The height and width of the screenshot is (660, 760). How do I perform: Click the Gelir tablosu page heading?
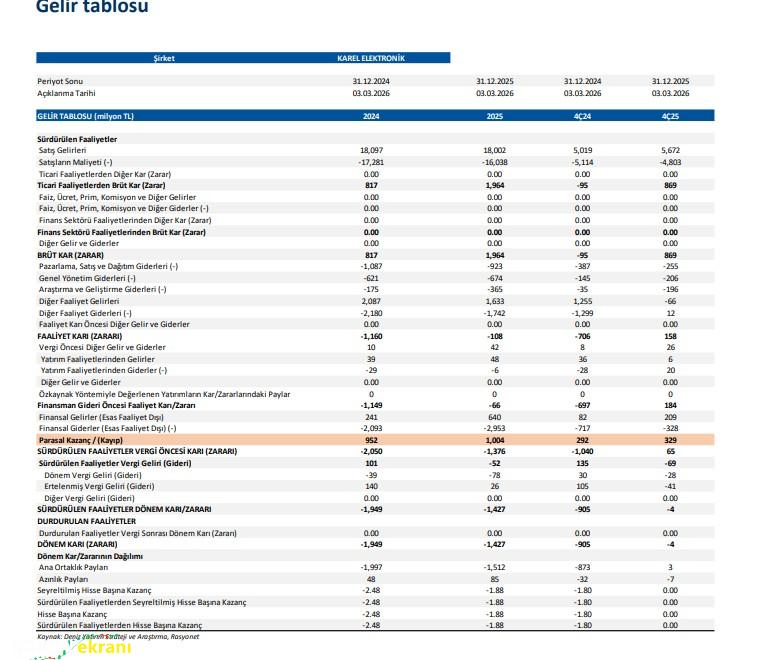tap(92, 8)
